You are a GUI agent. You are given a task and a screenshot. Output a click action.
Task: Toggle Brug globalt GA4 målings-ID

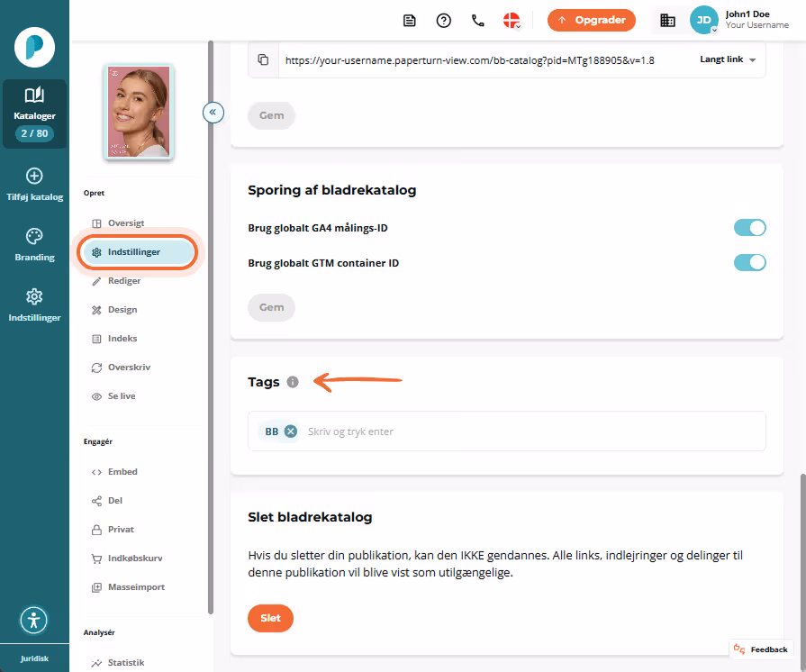coord(749,228)
